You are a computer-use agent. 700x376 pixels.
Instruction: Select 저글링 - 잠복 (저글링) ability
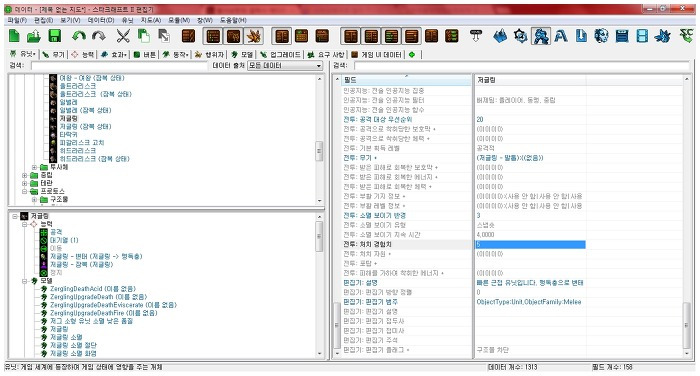pyautogui.click(x=81, y=264)
